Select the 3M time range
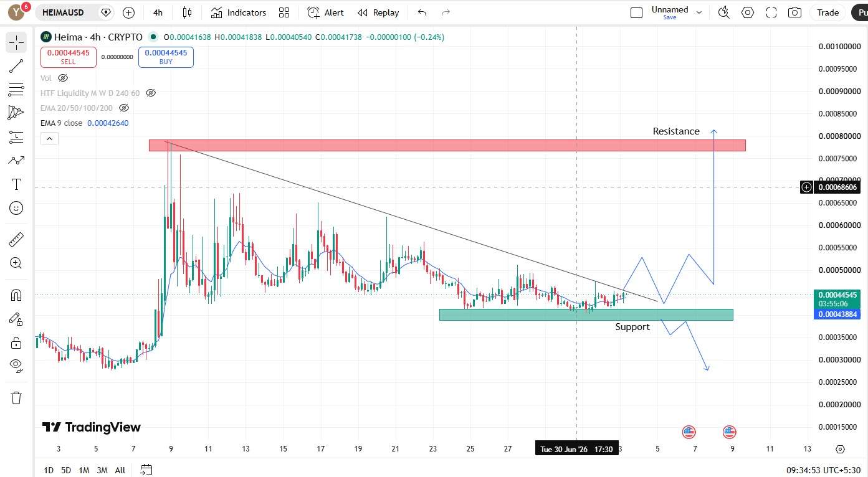Screen dimensions: 868x477 click(x=102, y=470)
